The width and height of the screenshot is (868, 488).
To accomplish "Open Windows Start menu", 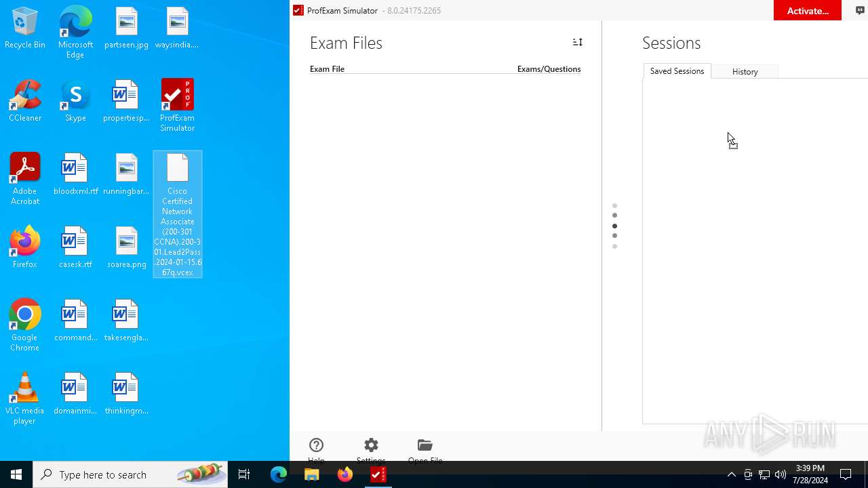I will click(16, 474).
